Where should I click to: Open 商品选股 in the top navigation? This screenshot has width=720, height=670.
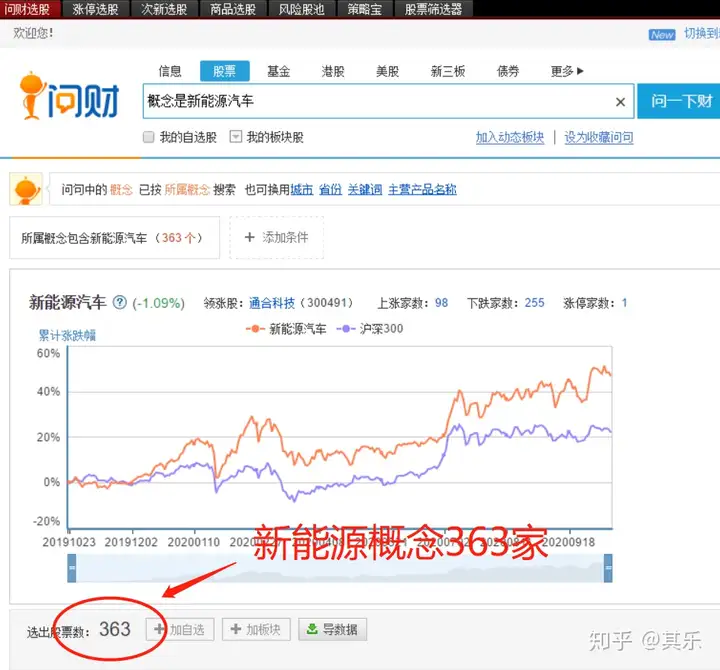click(233, 9)
